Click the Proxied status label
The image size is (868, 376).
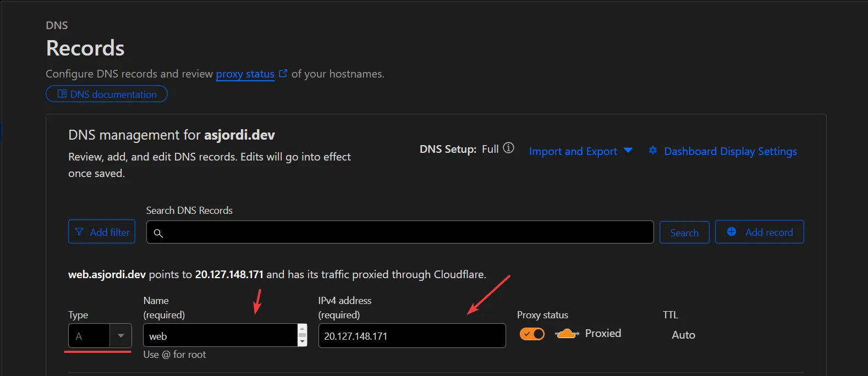pyautogui.click(x=603, y=333)
